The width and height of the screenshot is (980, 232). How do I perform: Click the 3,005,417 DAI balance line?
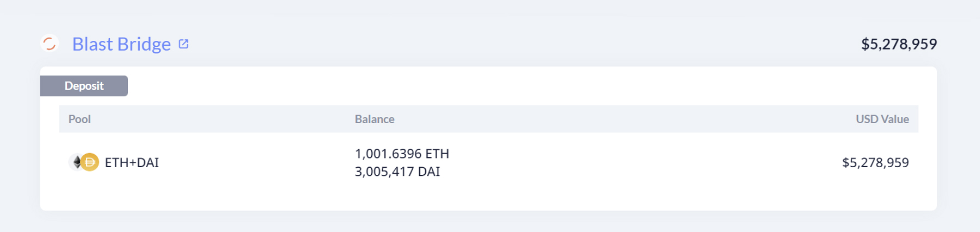click(x=397, y=172)
